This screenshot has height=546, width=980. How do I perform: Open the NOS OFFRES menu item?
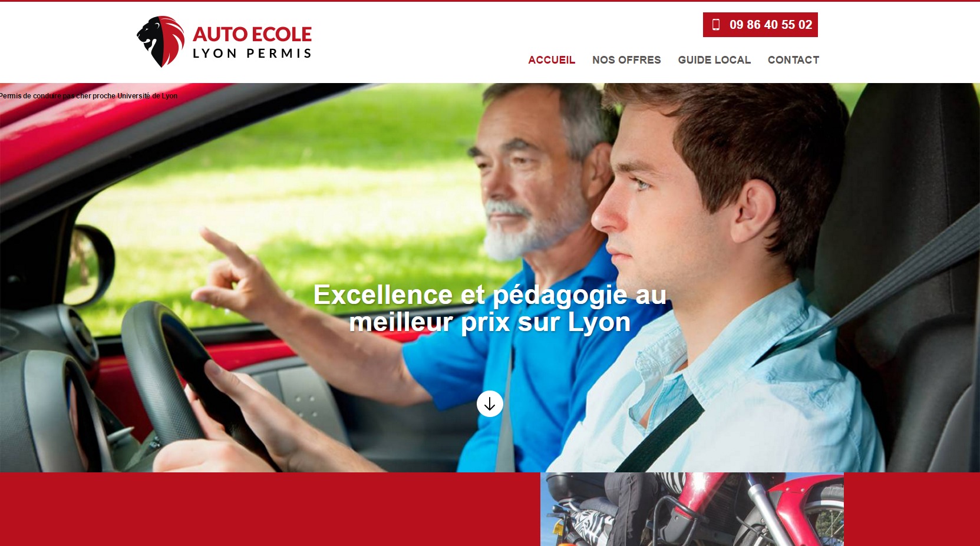pyautogui.click(x=626, y=60)
